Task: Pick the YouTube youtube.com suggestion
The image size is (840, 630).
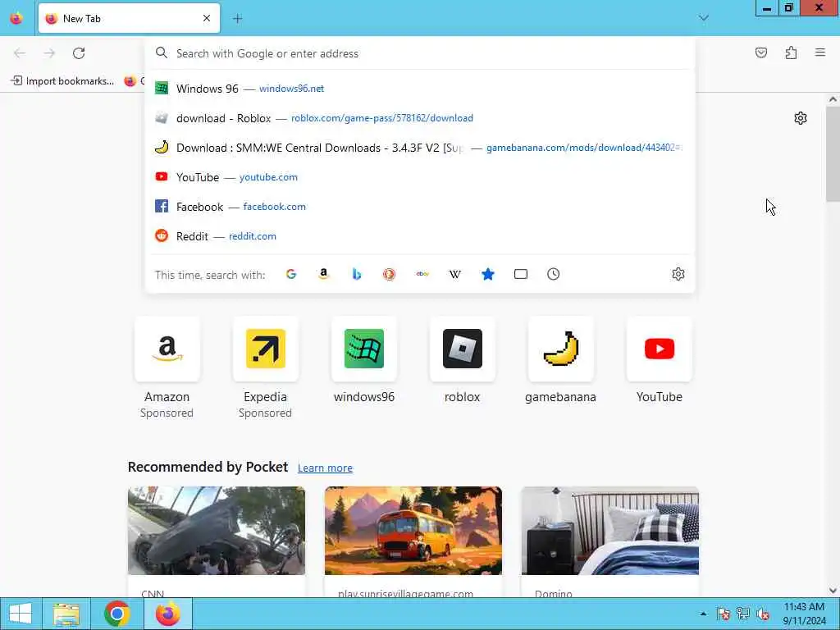Action: [x=421, y=177]
